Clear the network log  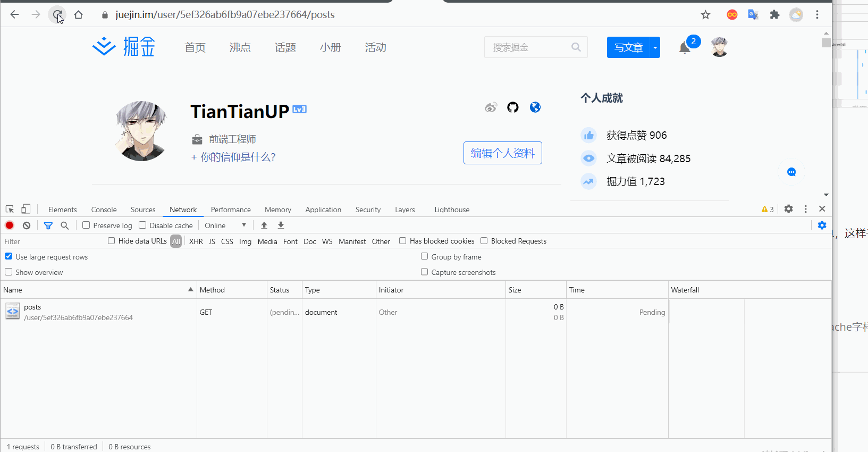pyautogui.click(x=27, y=225)
